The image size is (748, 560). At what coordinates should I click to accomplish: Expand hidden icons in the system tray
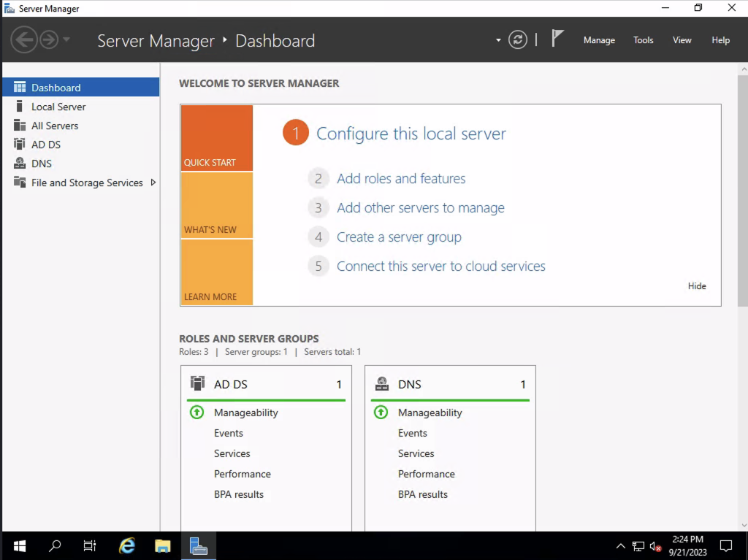click(x=620, y=545)
